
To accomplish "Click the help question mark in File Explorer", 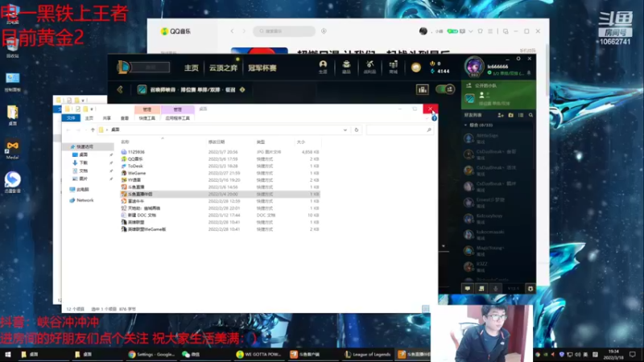I will point(434,118).
